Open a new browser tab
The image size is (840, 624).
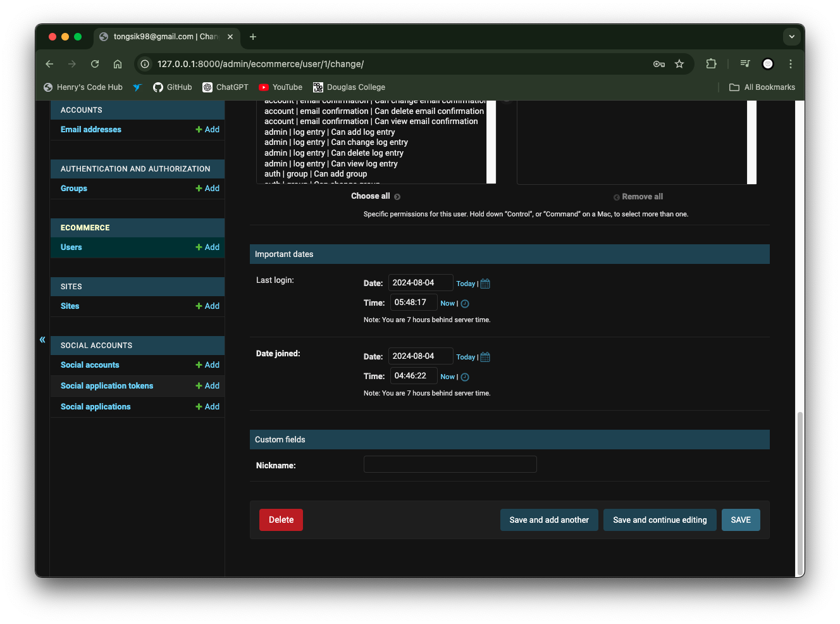tap(253, 37)
